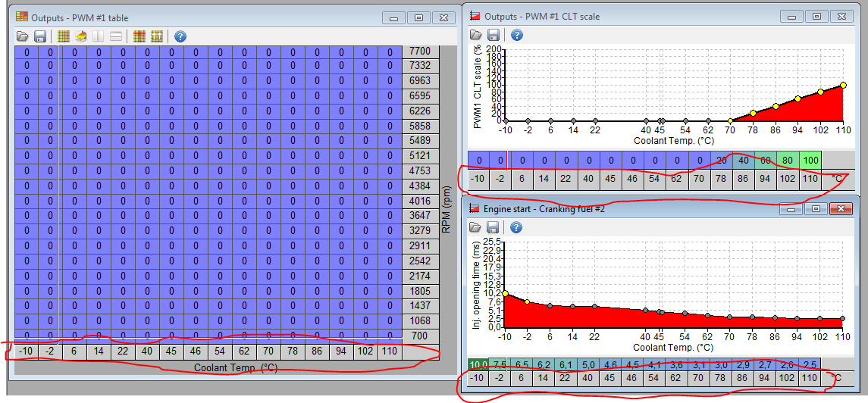This screenshot has width=868, height=403.
Task: Open help for PWM #1 table
Action: (180, 36)
